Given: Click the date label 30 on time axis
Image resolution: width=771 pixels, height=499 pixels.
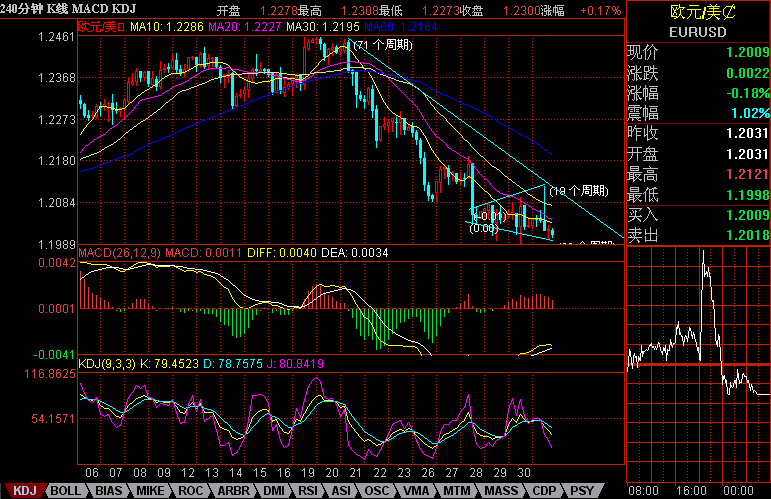Looking at the screenshot, I should click(x=524, y=473).
